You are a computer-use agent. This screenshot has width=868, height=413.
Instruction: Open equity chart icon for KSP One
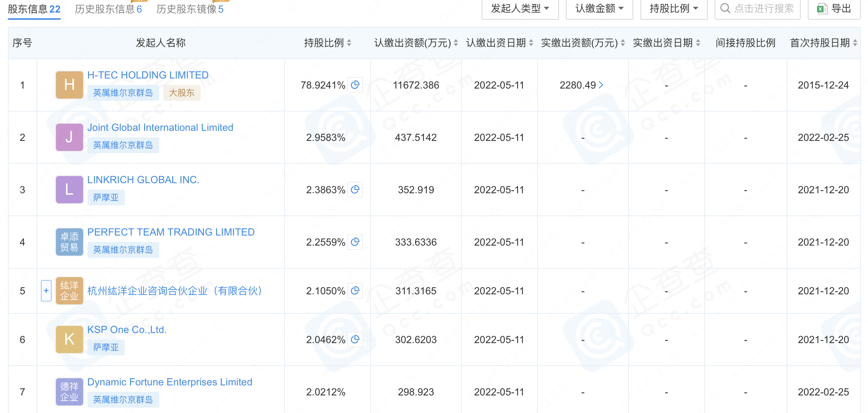point(355,340)
